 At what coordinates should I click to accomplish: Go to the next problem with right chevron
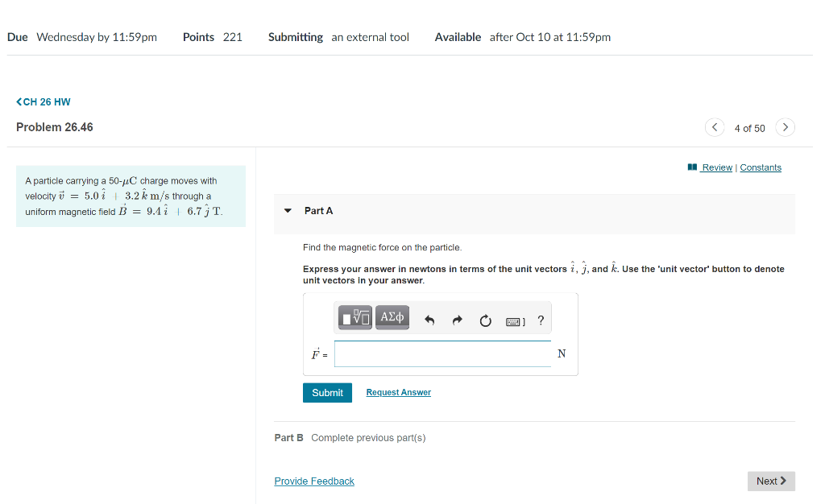pyautogui.click(x=785, y=126)
